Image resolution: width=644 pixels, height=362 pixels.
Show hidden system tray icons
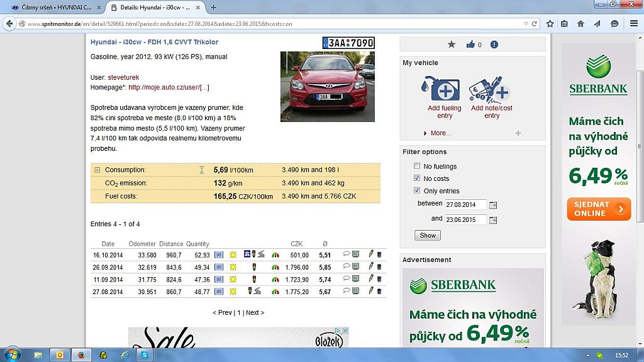coord(588,356)
